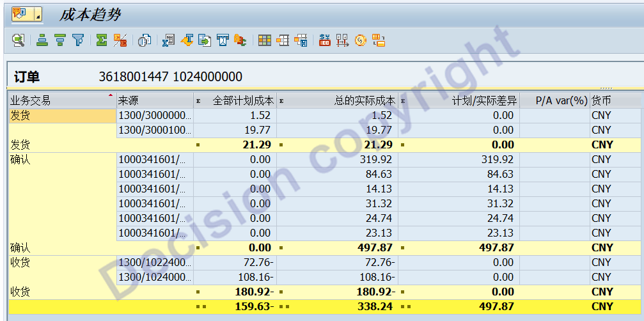Collapse 确认 subtotal marker in 总的实际成本 column
Screen dimensions: 644x321
click(281, 248)
